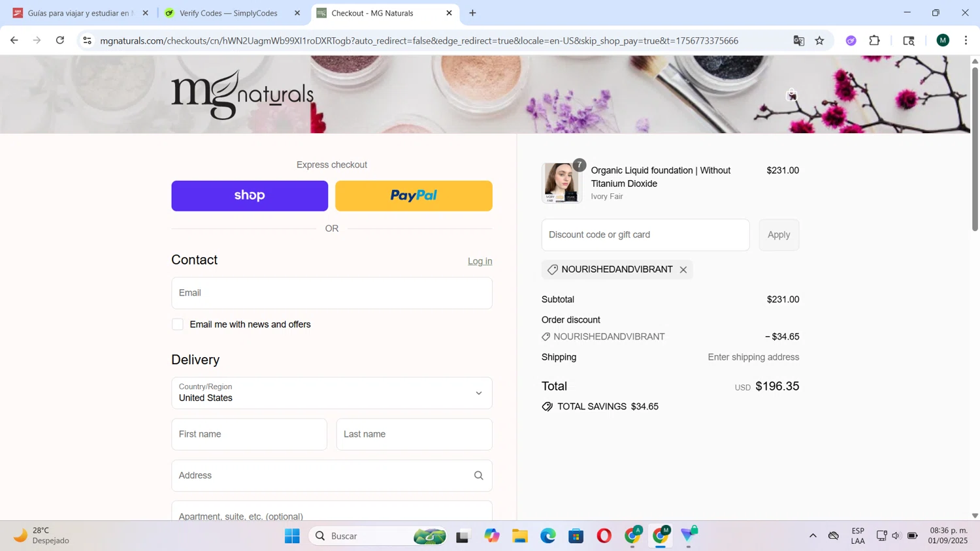
Task: Click the browser URL address bar
Action: 419,40
